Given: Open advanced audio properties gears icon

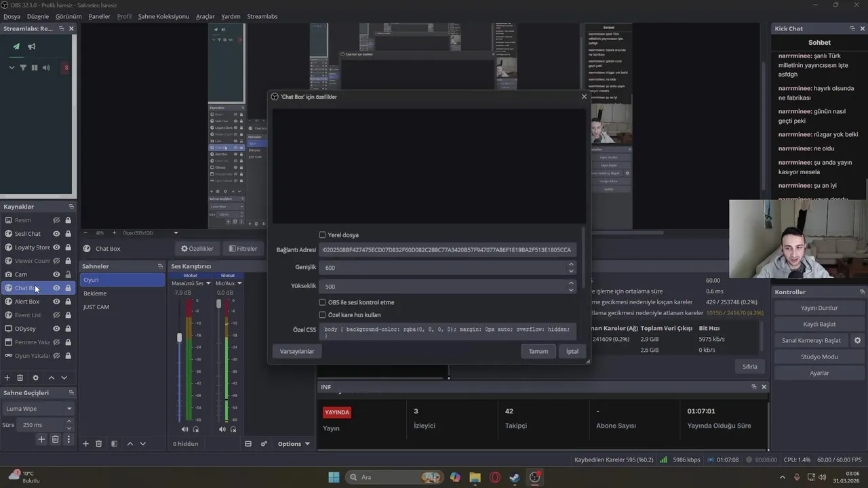Looking at the screenshot, I should coord(264,444).
